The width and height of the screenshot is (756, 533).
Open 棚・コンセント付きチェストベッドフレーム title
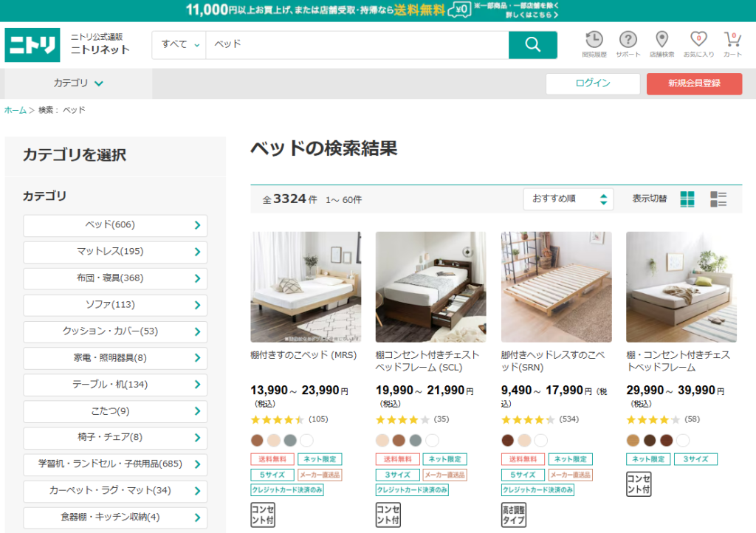[x=678, y=361]
